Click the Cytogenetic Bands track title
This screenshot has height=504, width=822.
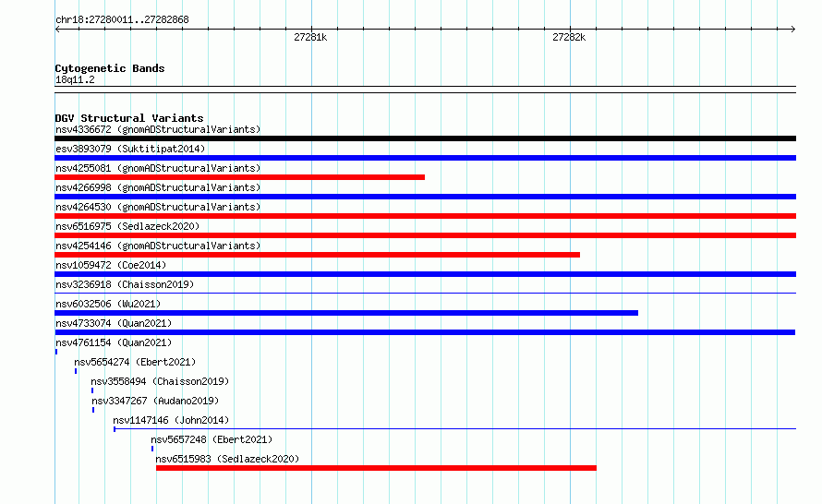tap(110, 68)
